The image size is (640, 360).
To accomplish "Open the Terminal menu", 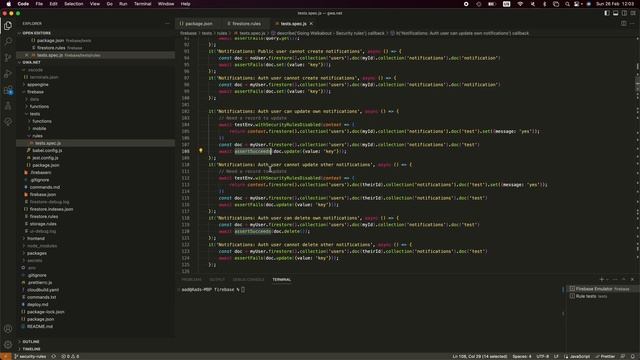I will (142, 4).
